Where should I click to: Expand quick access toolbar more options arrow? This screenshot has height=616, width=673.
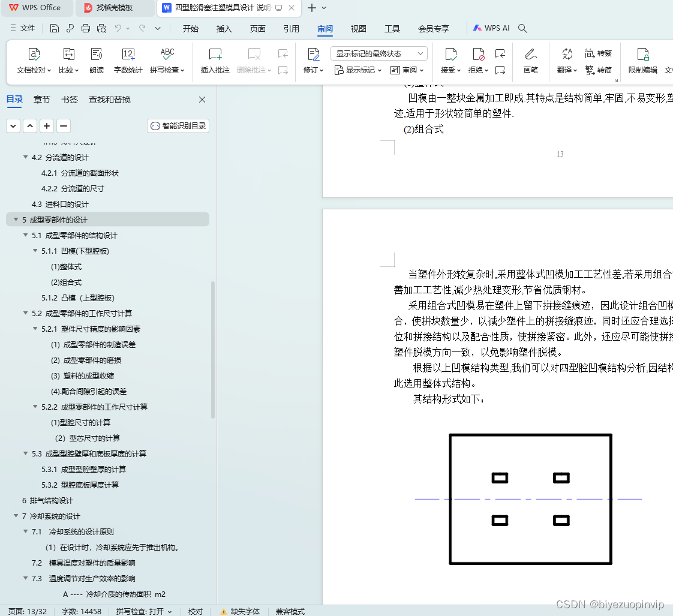(158, 28)
